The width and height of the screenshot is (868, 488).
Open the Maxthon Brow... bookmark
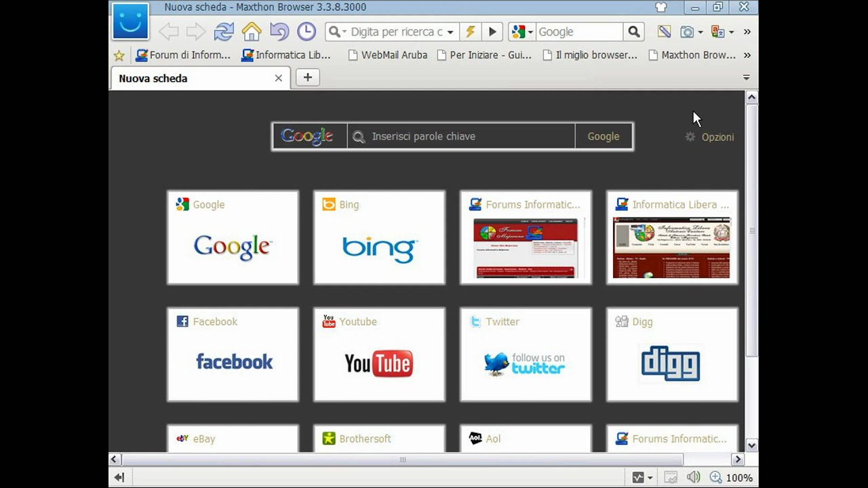pyautogui.click(x=692, y=55)
